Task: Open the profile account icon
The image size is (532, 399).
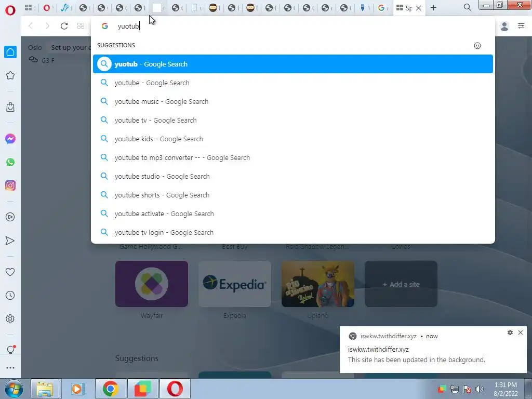Action: [504, 26]
